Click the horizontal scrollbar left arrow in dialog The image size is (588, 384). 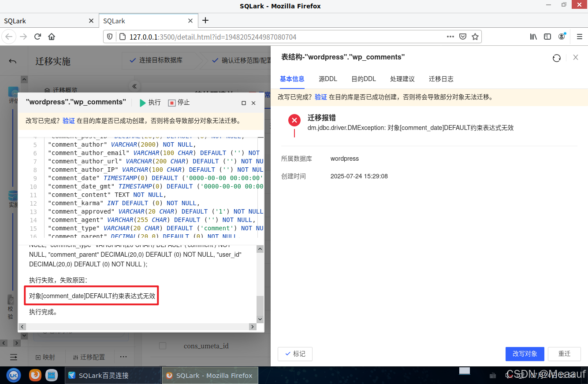(x=22, y=327)
